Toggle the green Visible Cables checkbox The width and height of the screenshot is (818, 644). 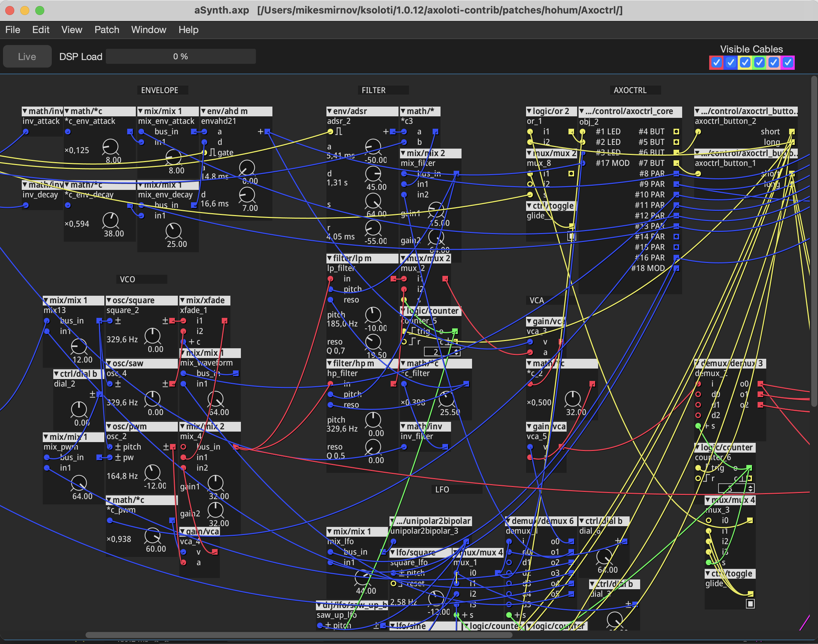click(759, 63)
